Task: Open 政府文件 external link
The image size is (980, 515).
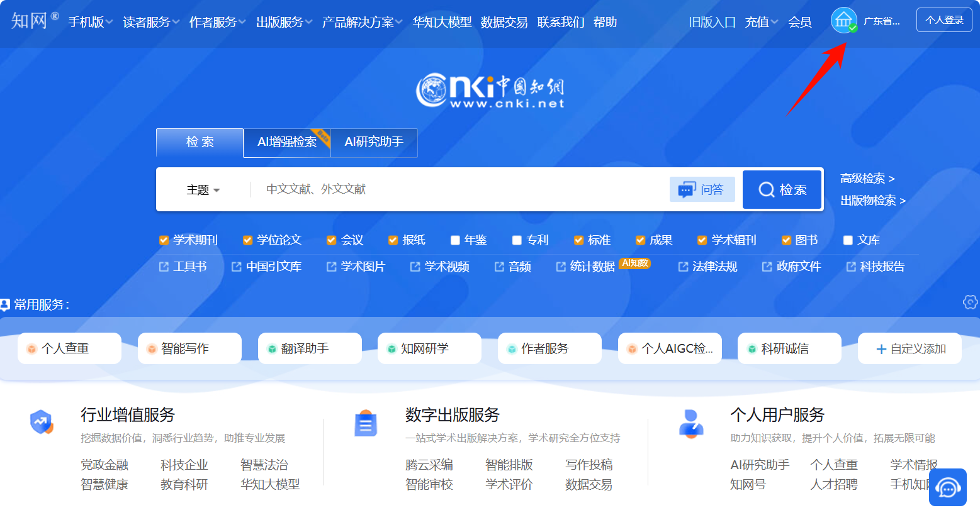Action: [791, 267]
